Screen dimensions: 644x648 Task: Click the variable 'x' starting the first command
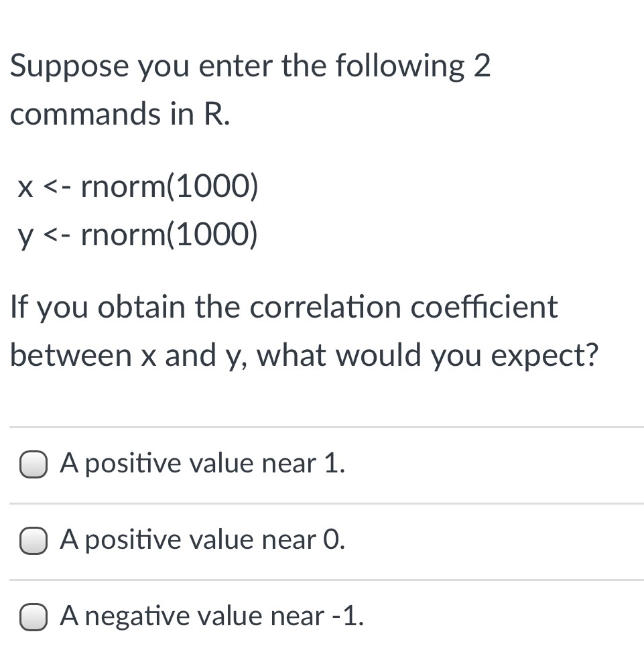pos(25,189)
